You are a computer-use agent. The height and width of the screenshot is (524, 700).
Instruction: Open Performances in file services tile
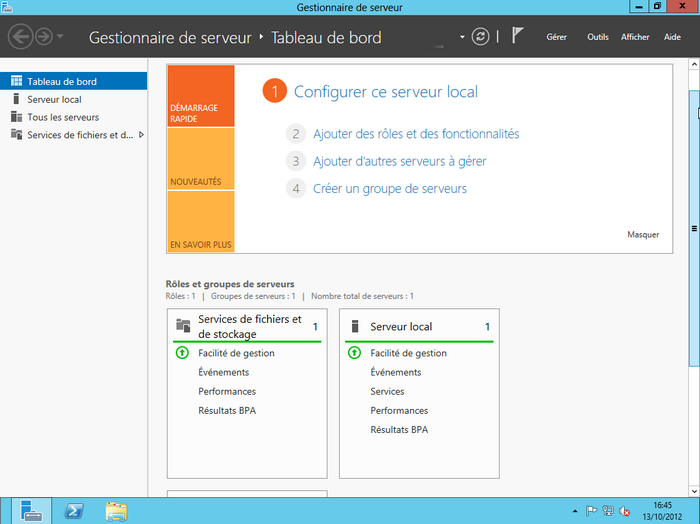227,391
